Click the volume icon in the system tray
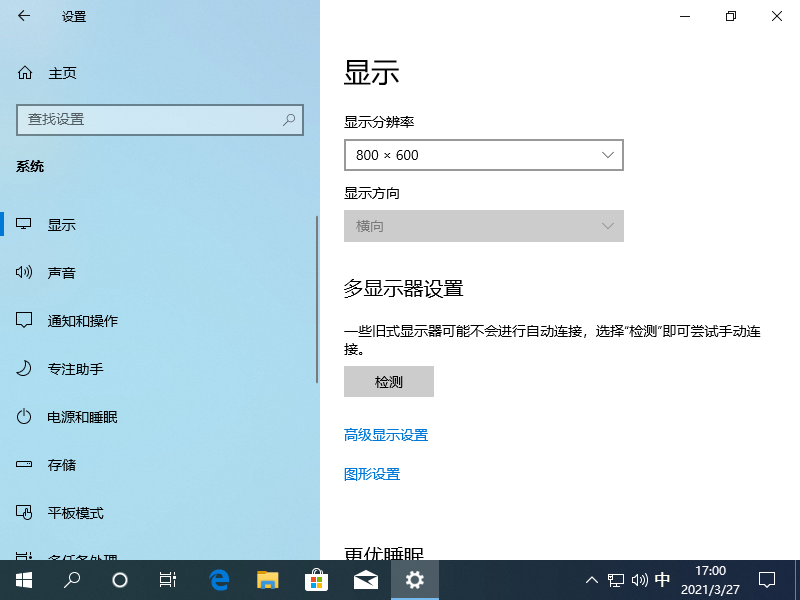The height and width of the screenshot is (600, 800). pos(639,579)
